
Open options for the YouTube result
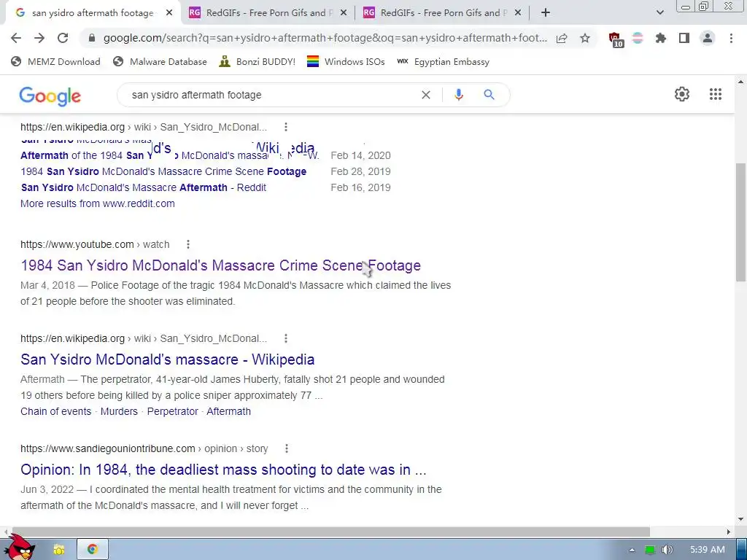tap(188, 244)
